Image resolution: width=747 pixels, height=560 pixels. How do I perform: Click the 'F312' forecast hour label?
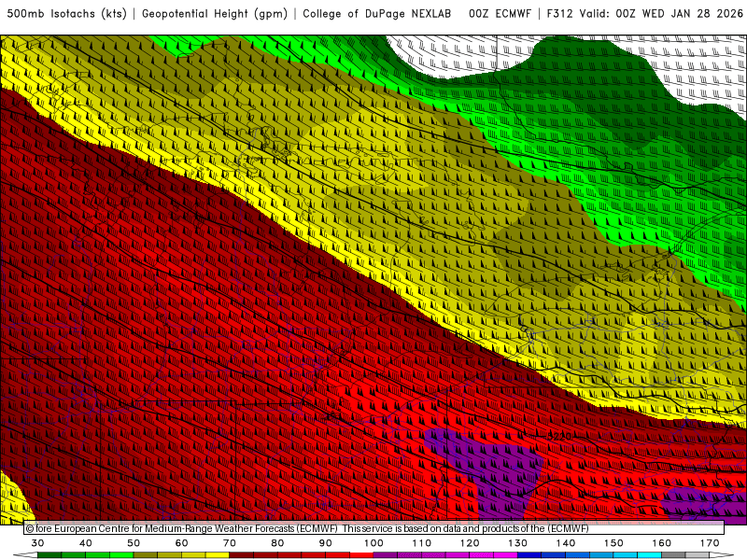click(559, 14)
